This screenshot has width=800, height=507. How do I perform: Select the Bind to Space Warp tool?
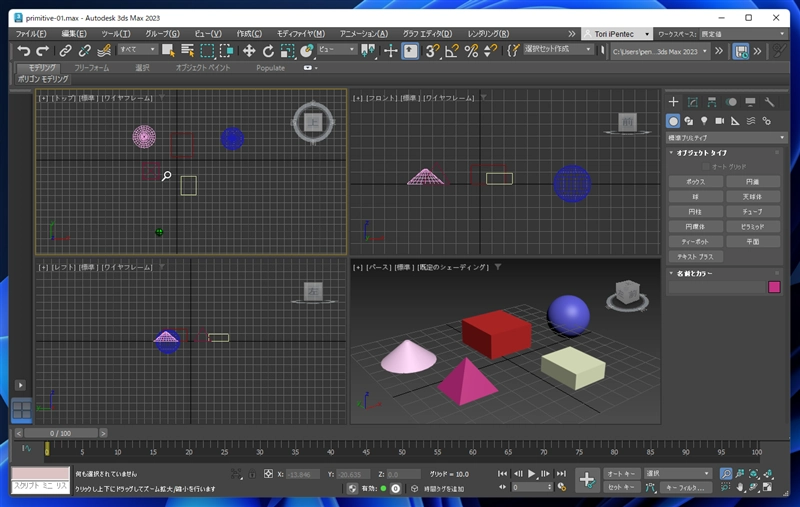104,50
